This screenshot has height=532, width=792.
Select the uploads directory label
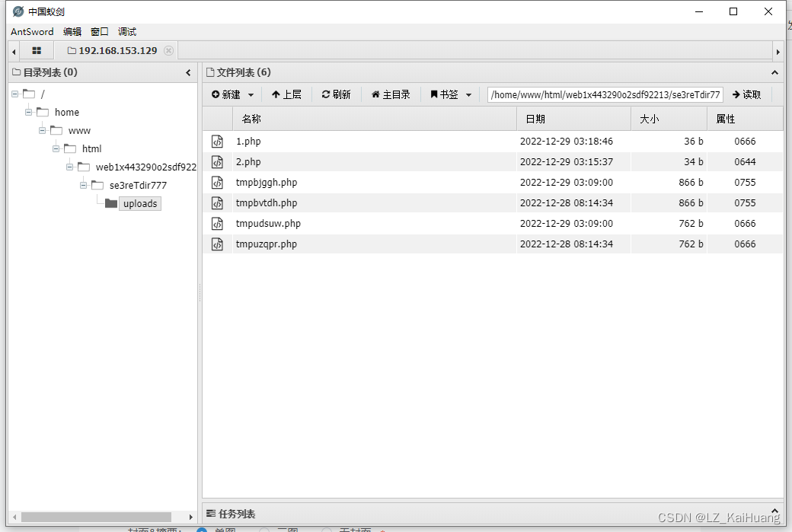(140, 203)
